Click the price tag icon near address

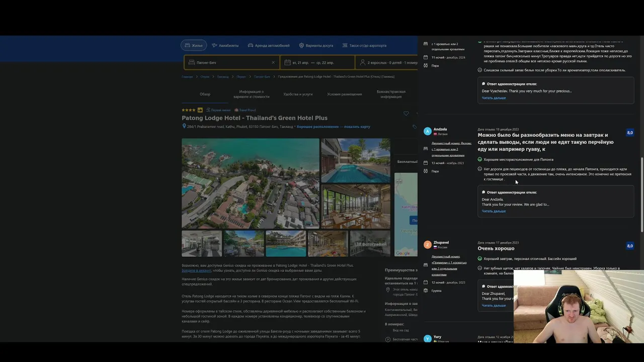click(x=415, y=127)
